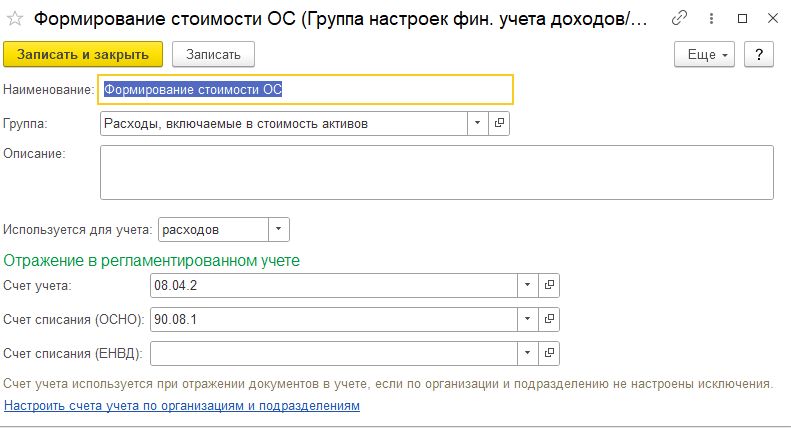The height and width of the screenshot is (428, 791).
Task: Click the get-link chain icon in title bar
Action: pyautogui.click(x=680, y=18)
